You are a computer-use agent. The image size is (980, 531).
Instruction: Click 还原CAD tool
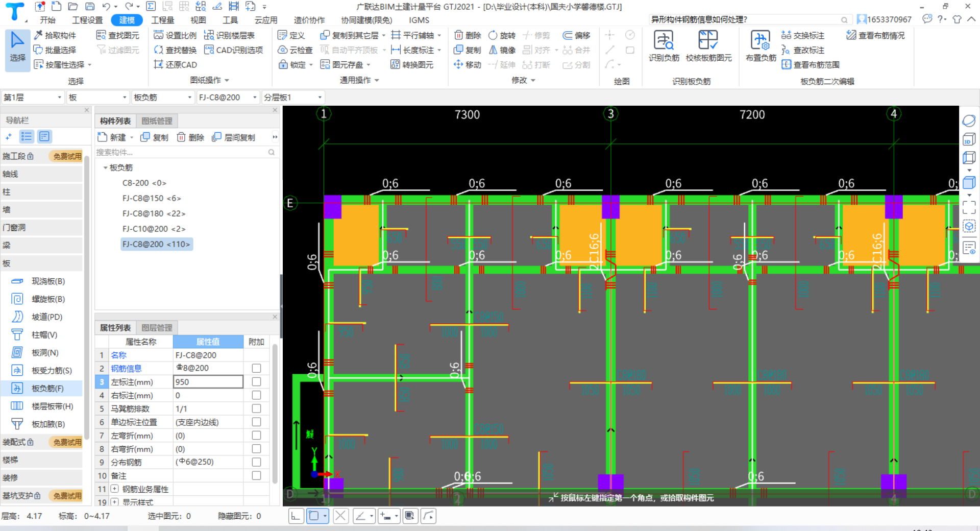[x=176, y=65]
